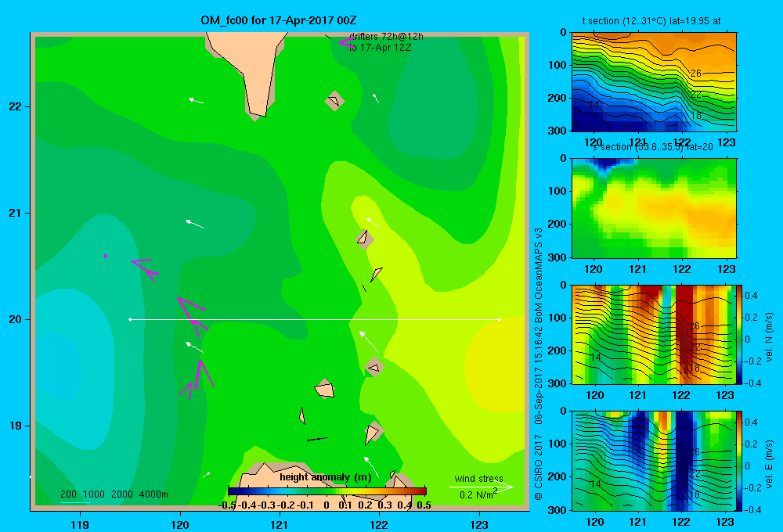
Task: Click latitude tick label 20 on the map
Action: pyautogui.click(x=15, y=319)
